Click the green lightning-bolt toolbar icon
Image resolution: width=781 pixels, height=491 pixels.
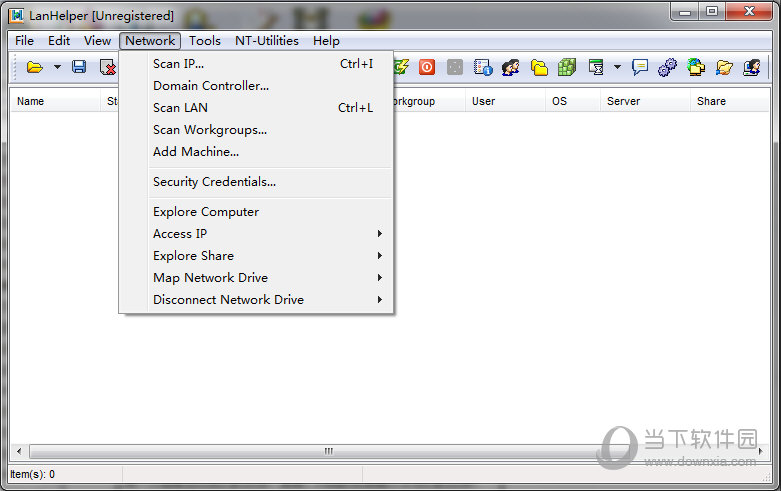pyautogui.click(x=401, y=67)
